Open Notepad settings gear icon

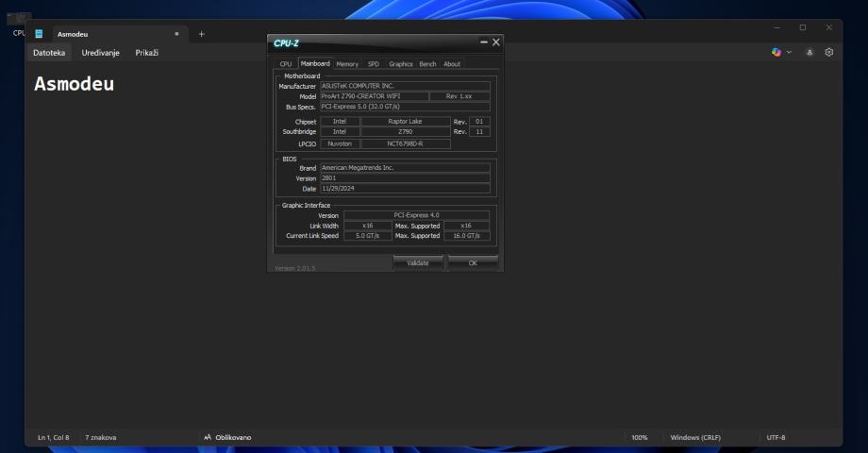pyautogui.click(x=828, y=52)
